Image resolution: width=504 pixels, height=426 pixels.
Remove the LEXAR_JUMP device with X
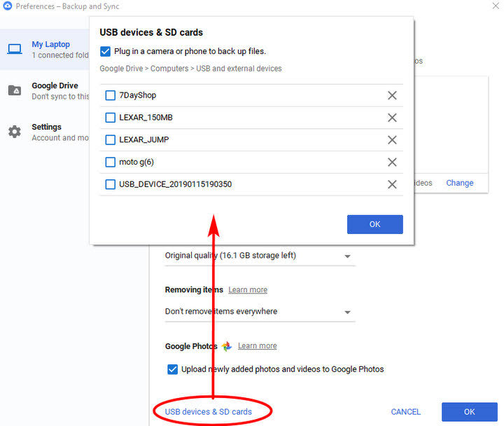[392, 139]
